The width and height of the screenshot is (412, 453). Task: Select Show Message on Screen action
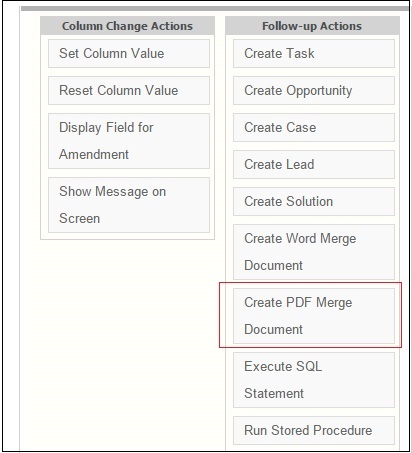[129, 205]
